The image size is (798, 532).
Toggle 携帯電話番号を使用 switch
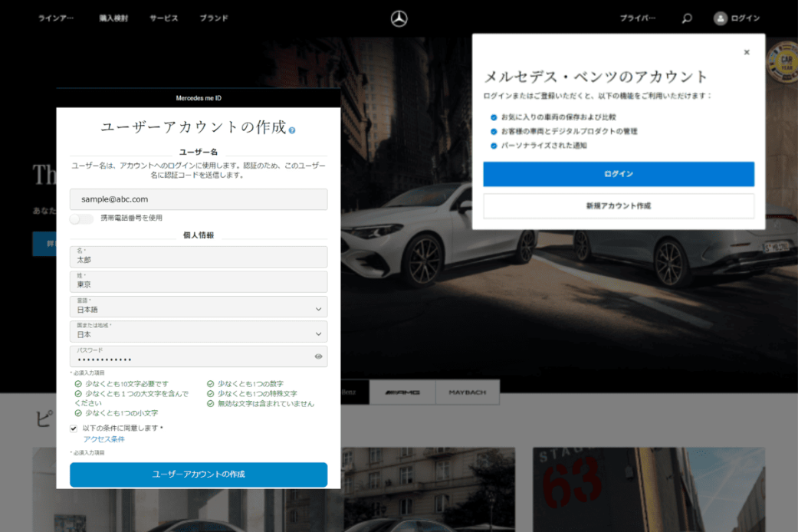81,218
